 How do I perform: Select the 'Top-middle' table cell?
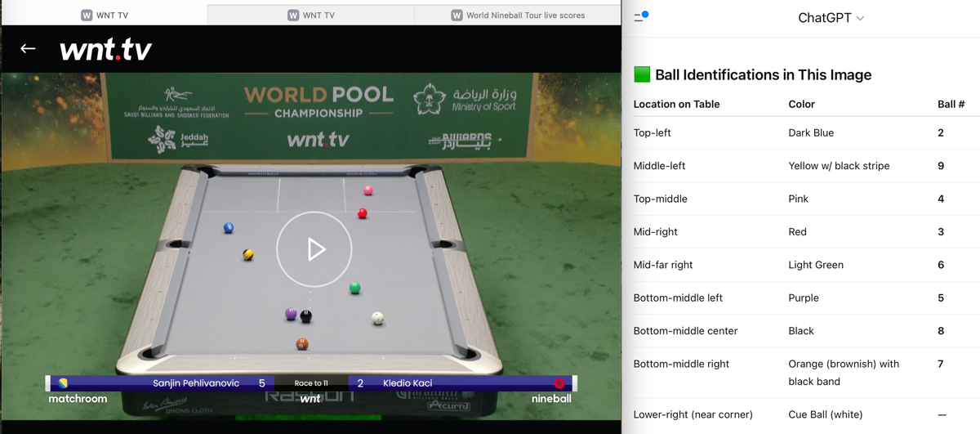tap(660, 199)
